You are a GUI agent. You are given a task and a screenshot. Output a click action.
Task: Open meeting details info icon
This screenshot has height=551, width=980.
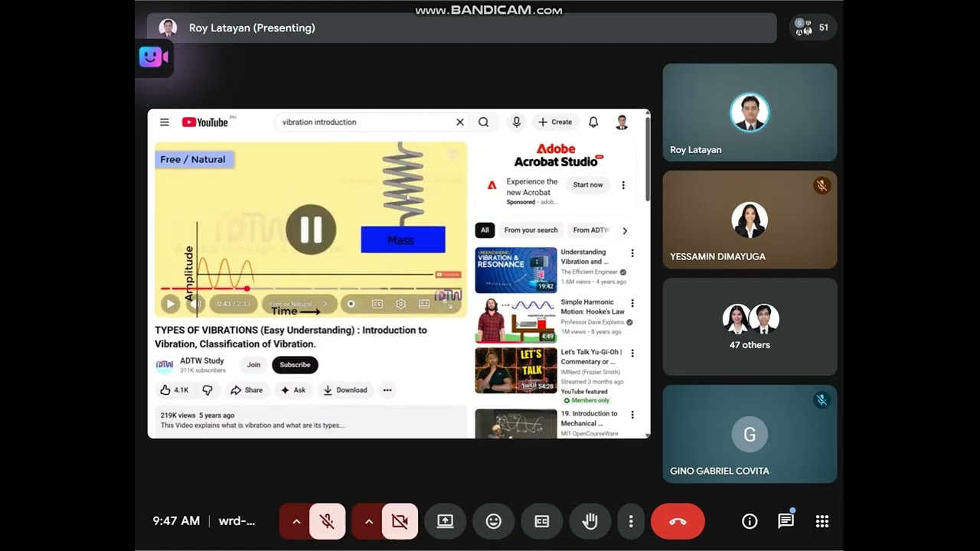tap(750, 521)
